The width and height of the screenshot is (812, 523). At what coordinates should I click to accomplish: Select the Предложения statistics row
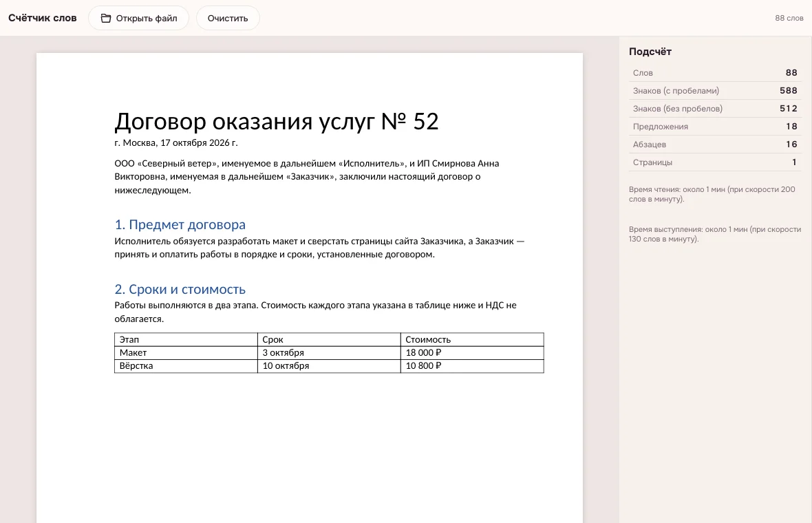[715, 127]
